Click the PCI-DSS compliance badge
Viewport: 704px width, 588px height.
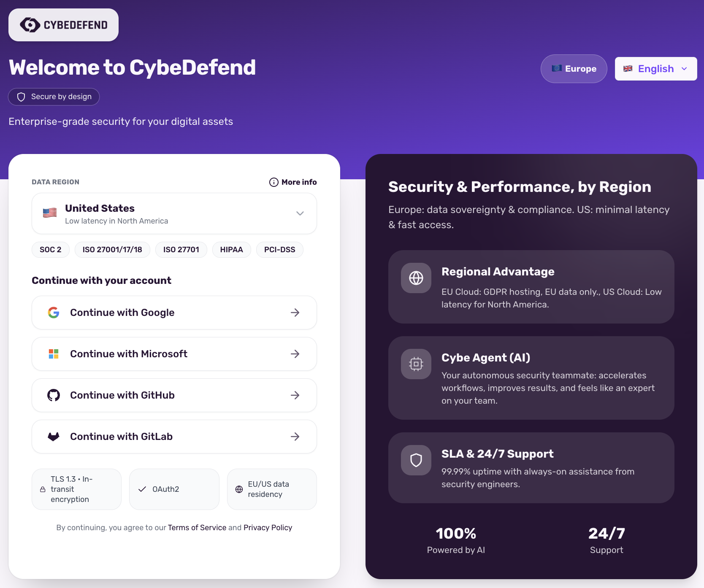(280, 250)
